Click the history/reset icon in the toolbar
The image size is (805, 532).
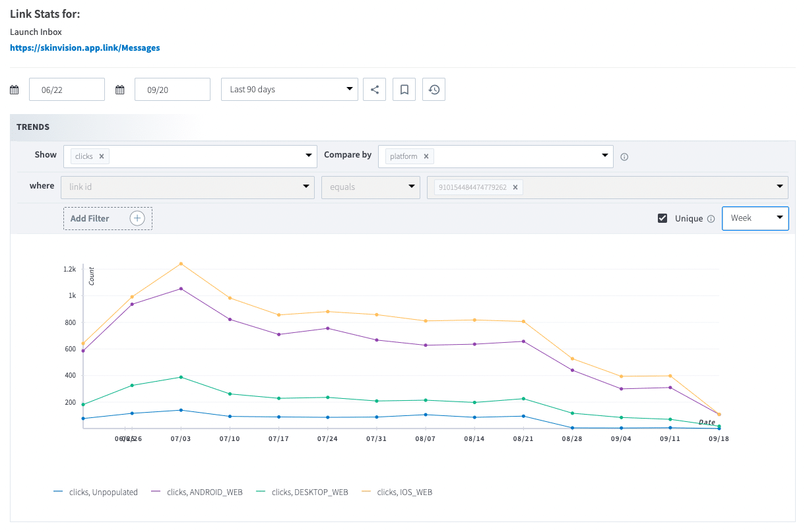[x=434, y=89]
